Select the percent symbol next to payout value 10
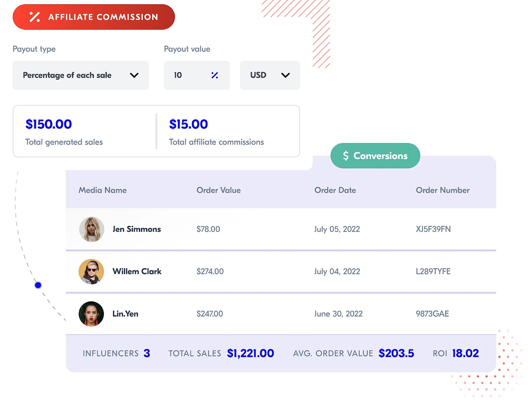 tap(214, 75)
